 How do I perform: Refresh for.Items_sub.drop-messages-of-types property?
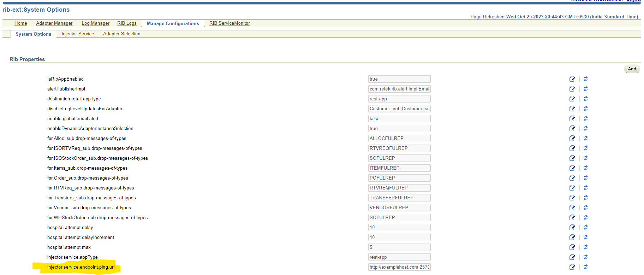click(586, 168)
